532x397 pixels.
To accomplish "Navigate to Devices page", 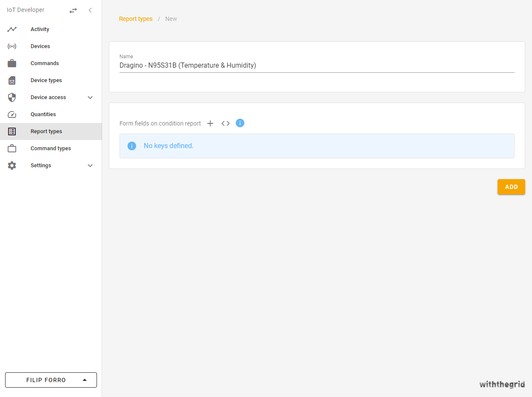I will (x=40, y=46).
